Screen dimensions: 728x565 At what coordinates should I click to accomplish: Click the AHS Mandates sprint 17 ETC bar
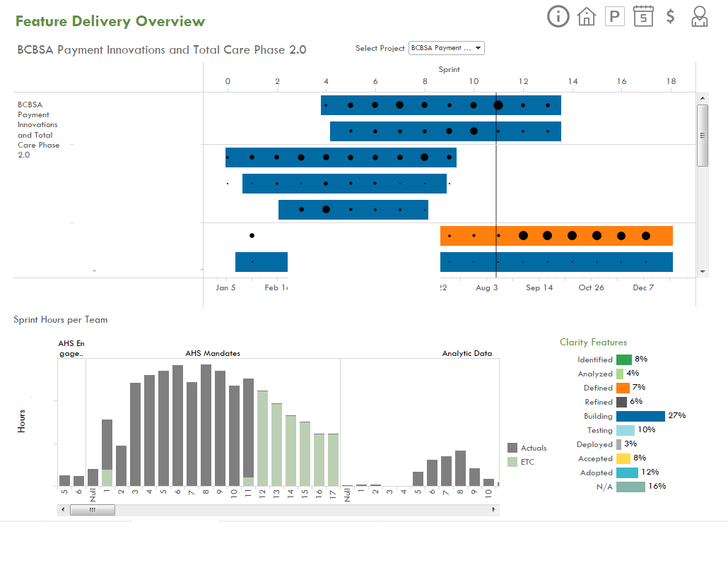[x=333, y=460]
